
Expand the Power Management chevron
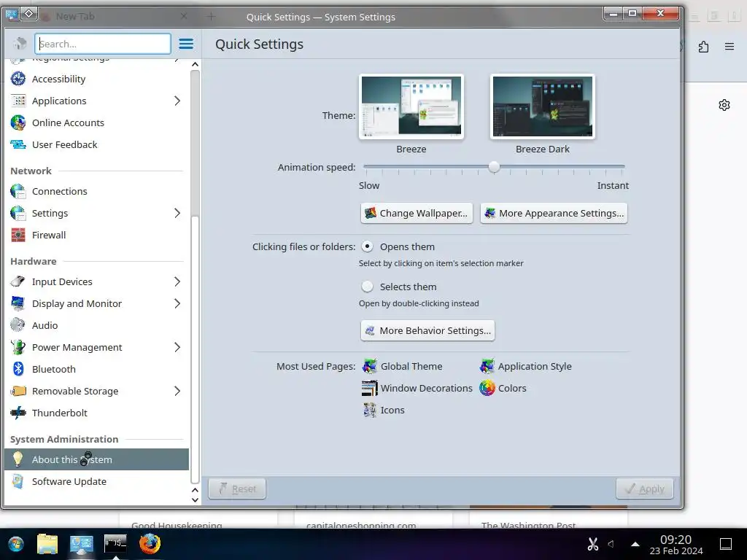pos(177,348)
